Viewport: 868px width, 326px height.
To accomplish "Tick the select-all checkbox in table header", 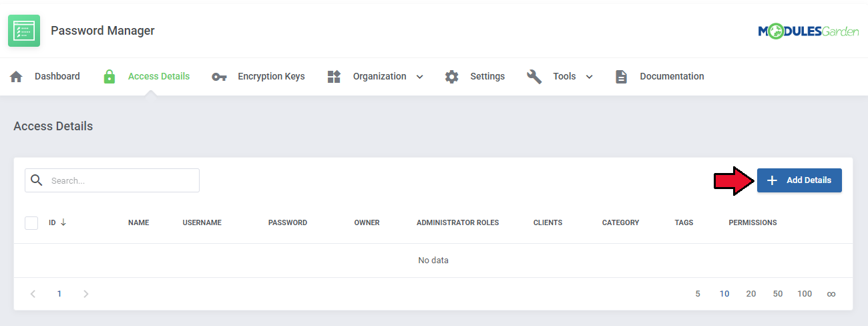I will [31, 222].
